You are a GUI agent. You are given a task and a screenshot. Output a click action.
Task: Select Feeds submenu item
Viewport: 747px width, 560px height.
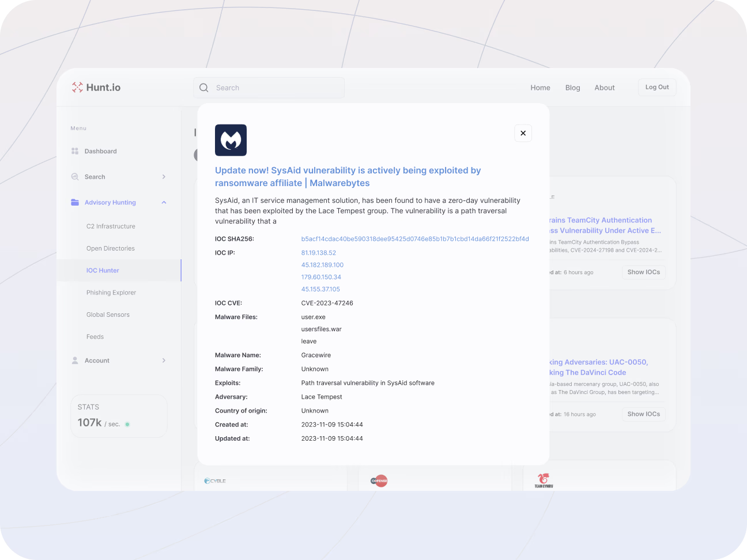[95, 336]
